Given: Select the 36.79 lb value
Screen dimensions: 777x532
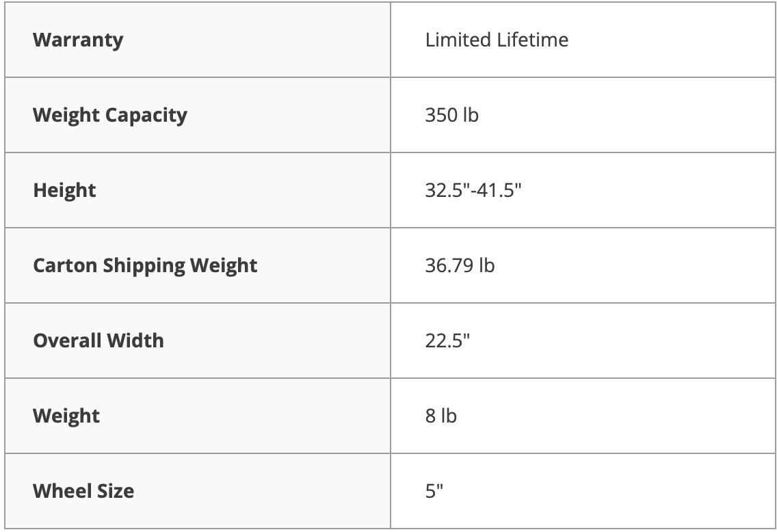Looking at the screenshot, I should tap(460, 265).
